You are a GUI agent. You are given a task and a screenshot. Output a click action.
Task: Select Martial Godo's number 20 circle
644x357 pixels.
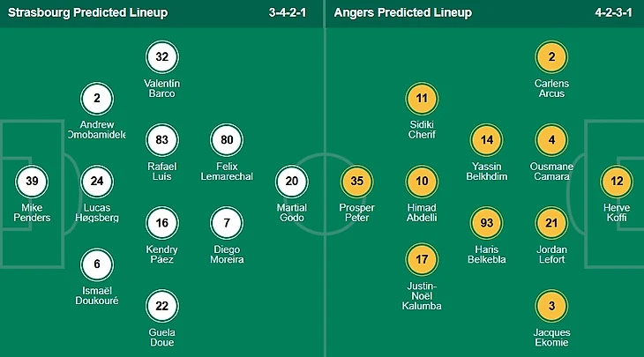pyautogui.click(x=292, y=181)
